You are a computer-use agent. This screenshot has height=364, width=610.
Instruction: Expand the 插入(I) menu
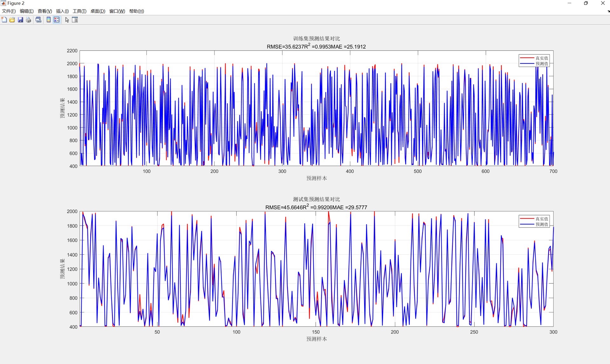(62, 11)
